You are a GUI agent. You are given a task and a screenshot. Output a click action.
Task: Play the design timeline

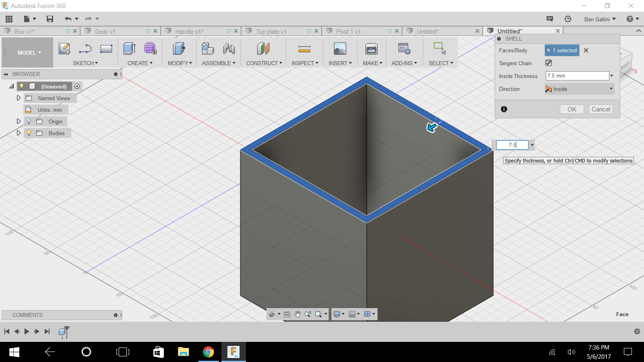(27, 331)
